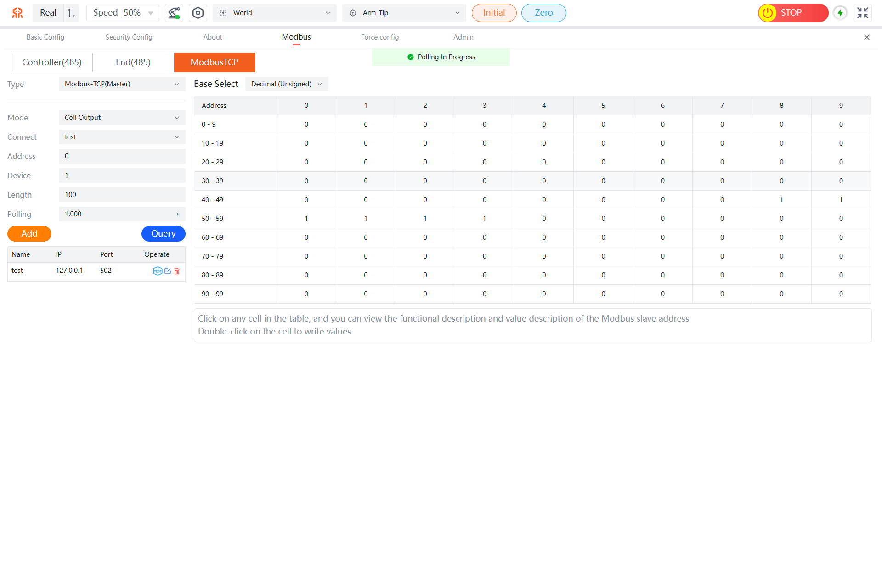Switch to the Force config tab
This screenshot has width=882, height=588.
(379, 37)
